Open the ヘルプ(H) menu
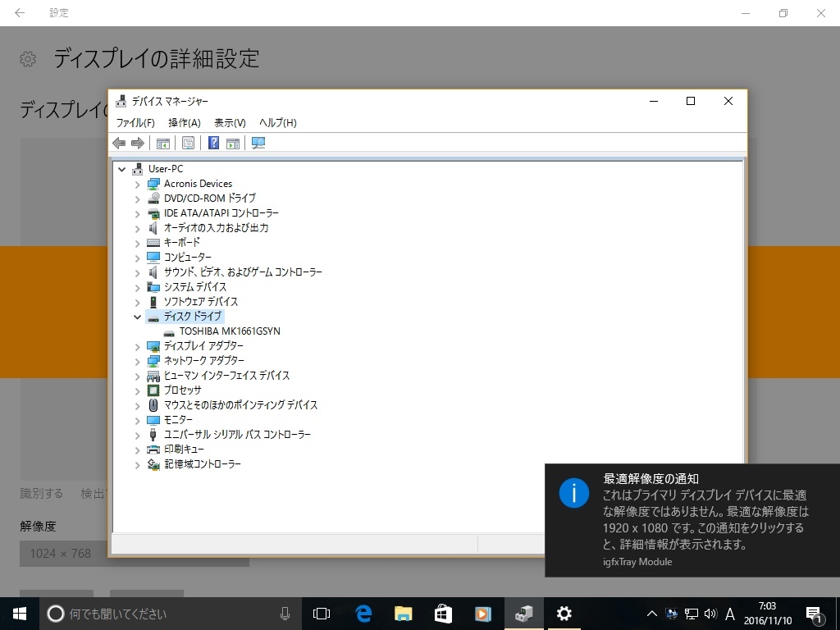The height and width of the screenshot is (630, 840). pyautogui.click(x=277, y=123)
